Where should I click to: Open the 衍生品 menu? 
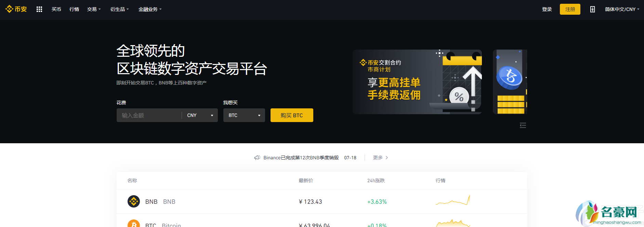tap(119, 9)
